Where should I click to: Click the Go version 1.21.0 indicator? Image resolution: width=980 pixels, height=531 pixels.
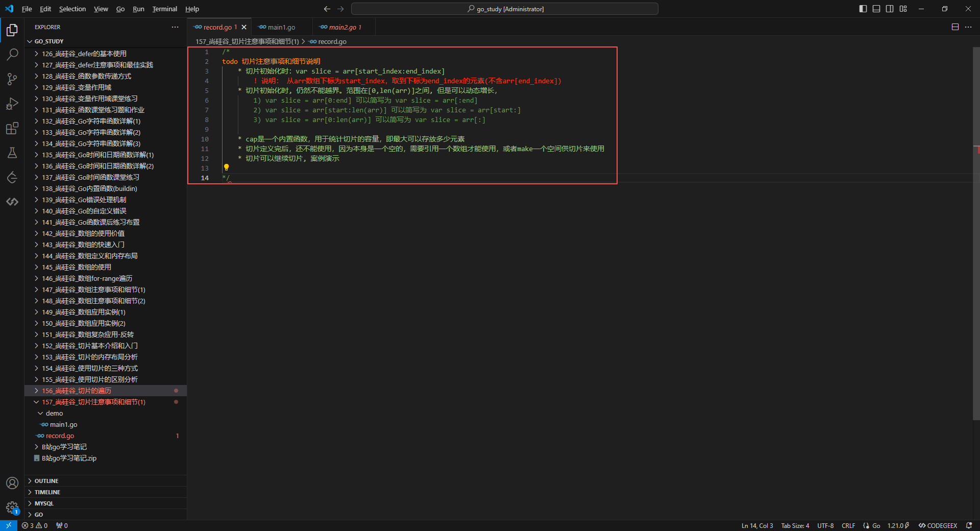pos(898,525)
